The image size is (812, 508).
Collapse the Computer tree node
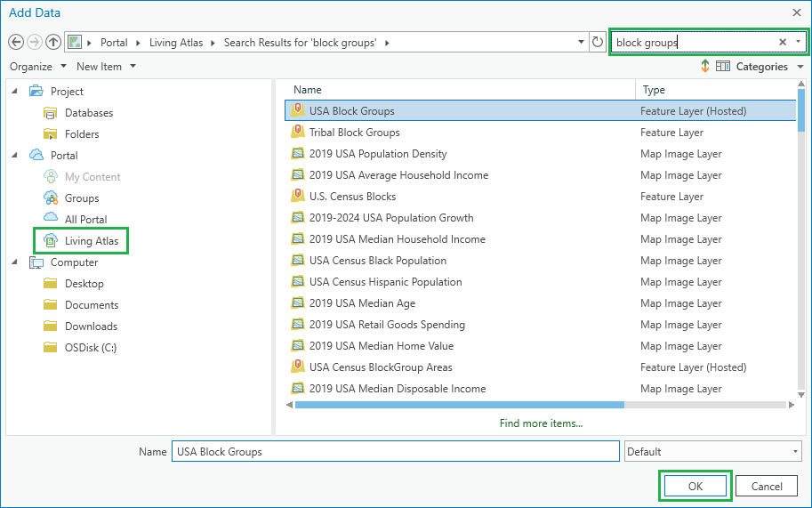15,262
